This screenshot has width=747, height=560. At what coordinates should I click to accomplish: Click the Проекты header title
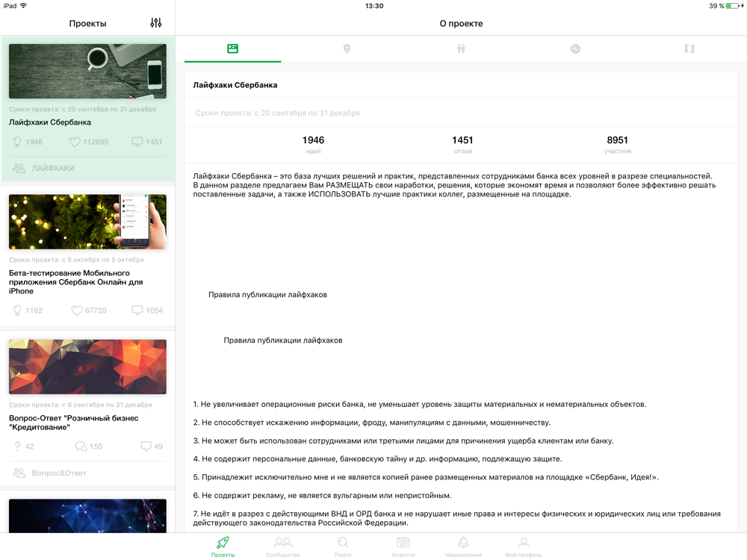pyautogui.click(x=87, y=23)
